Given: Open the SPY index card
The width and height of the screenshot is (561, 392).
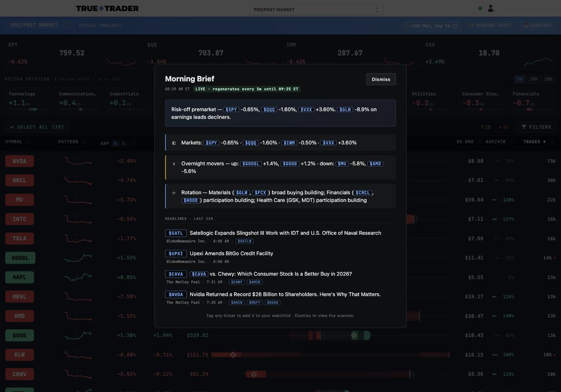Looking at the screenshot, I should pyautogui.click(x=71, y=53).
